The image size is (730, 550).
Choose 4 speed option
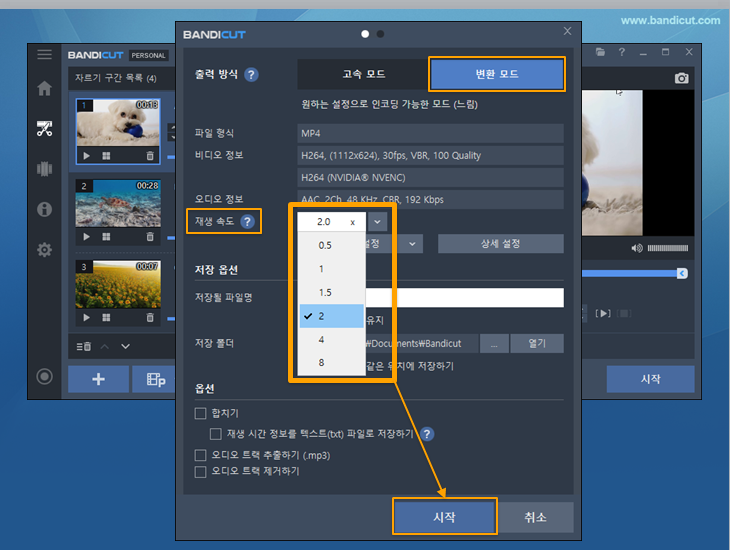coord(331,340)
